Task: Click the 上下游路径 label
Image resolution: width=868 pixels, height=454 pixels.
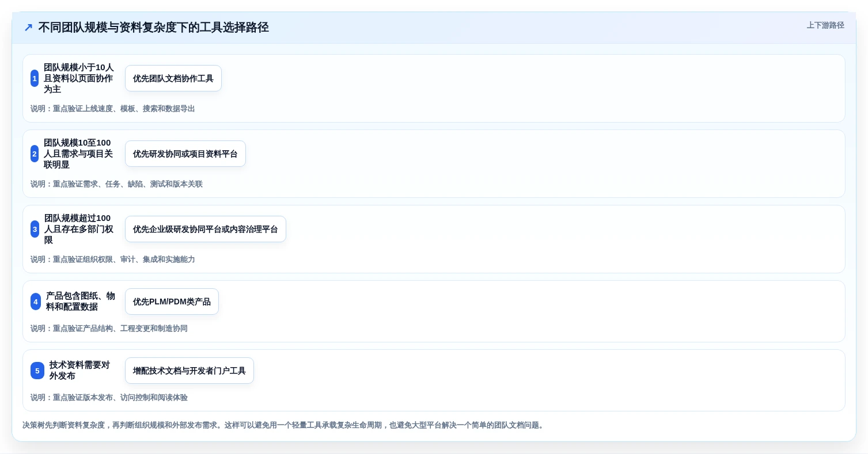Action: tap(825, 25)
